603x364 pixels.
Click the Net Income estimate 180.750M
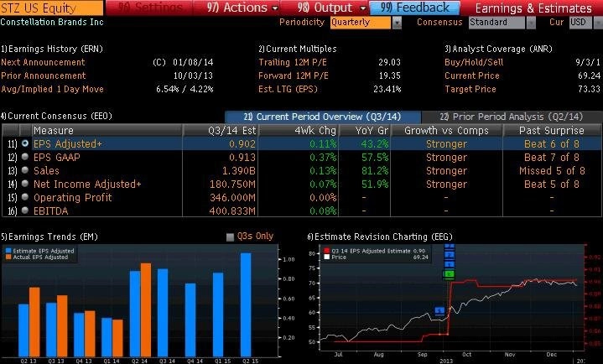[232, 185]
